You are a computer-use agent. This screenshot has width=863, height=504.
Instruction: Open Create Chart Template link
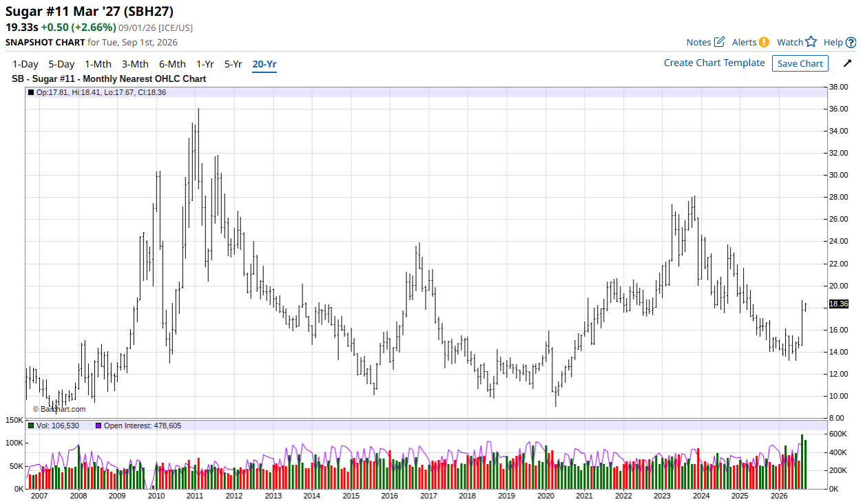pyautogui.click(x=714, y=63)
